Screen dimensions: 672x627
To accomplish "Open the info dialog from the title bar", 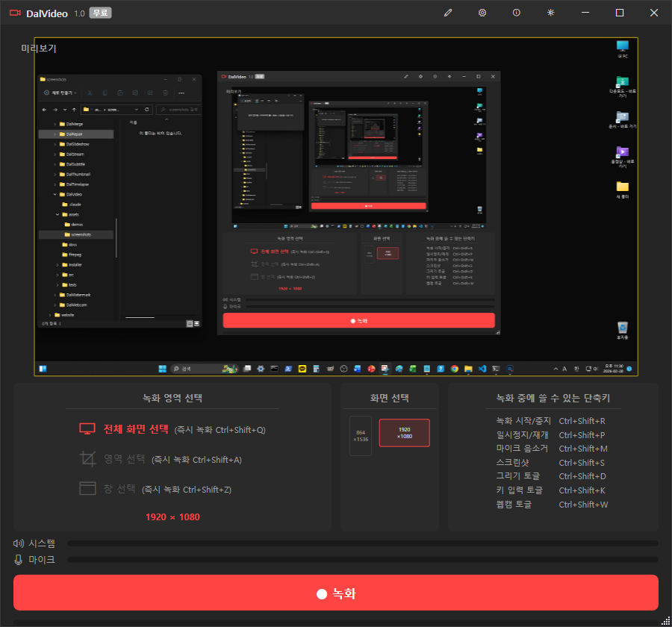I will (x=516, y=13).
